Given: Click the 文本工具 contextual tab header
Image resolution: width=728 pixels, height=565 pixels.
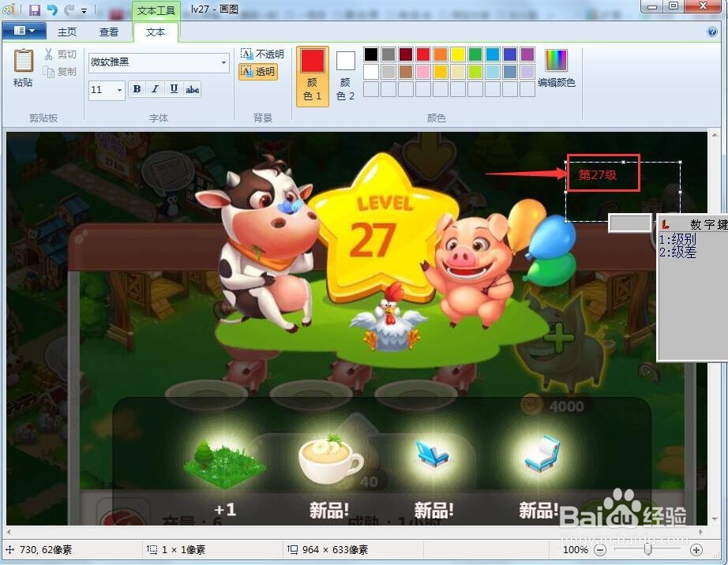Looking at the screenshot, I should pos(156,10).
